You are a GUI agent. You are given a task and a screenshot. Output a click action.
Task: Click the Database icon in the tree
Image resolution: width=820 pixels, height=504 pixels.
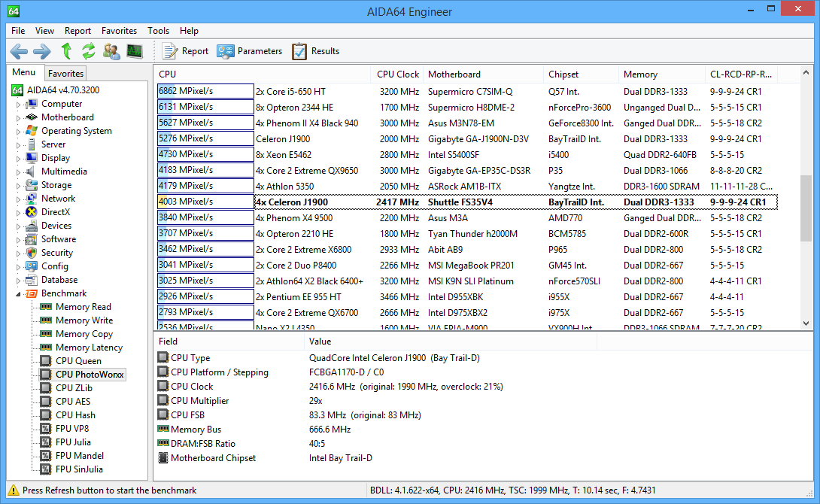click(x=32, y=280)
